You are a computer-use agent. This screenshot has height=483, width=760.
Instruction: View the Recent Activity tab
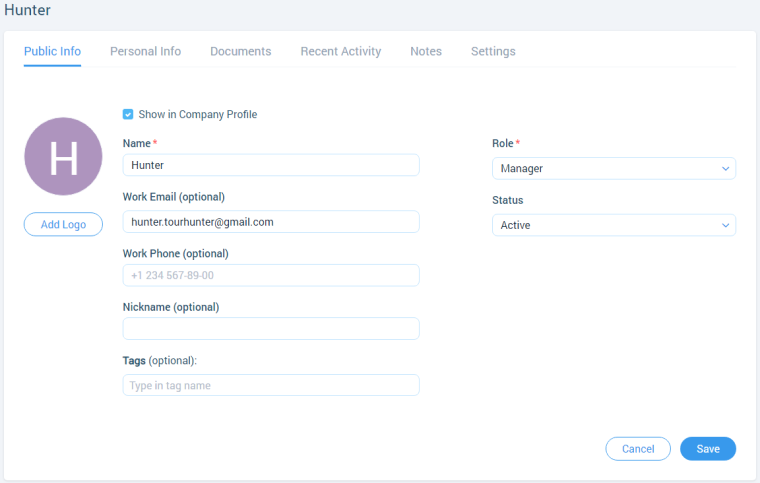[341, 51]
